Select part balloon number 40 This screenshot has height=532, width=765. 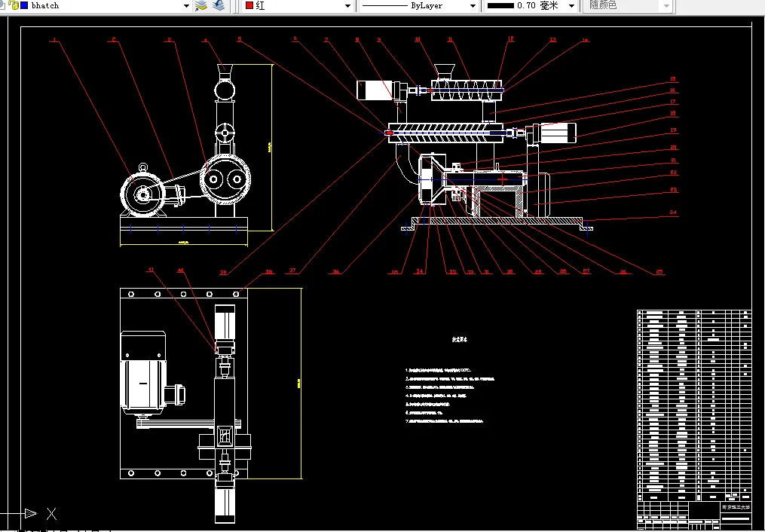181,271
